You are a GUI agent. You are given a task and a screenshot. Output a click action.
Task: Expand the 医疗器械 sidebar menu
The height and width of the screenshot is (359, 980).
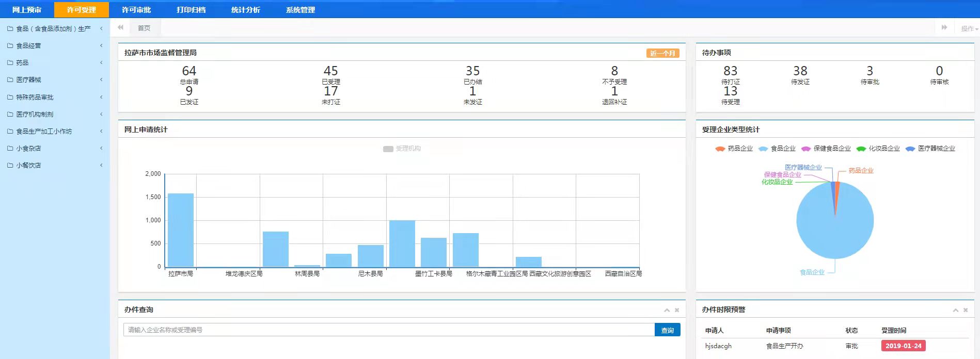click(54, 80)
